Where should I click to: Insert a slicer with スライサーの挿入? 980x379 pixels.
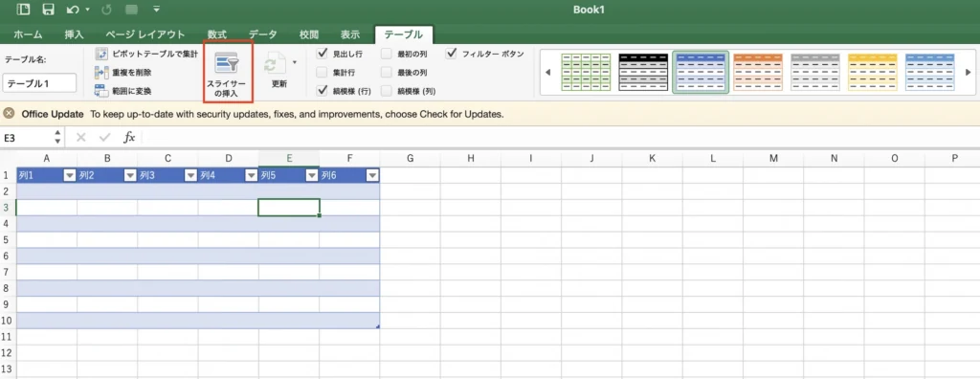[228, 72]
